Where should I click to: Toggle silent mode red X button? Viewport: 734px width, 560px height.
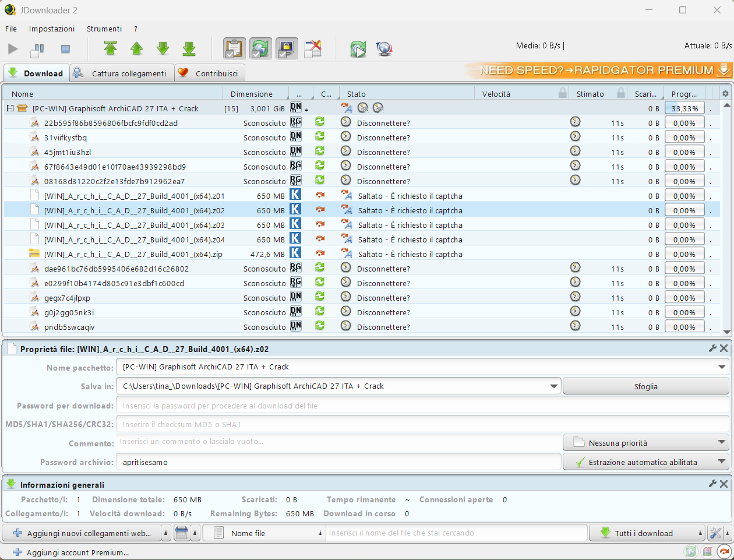[x=313, y=49]
